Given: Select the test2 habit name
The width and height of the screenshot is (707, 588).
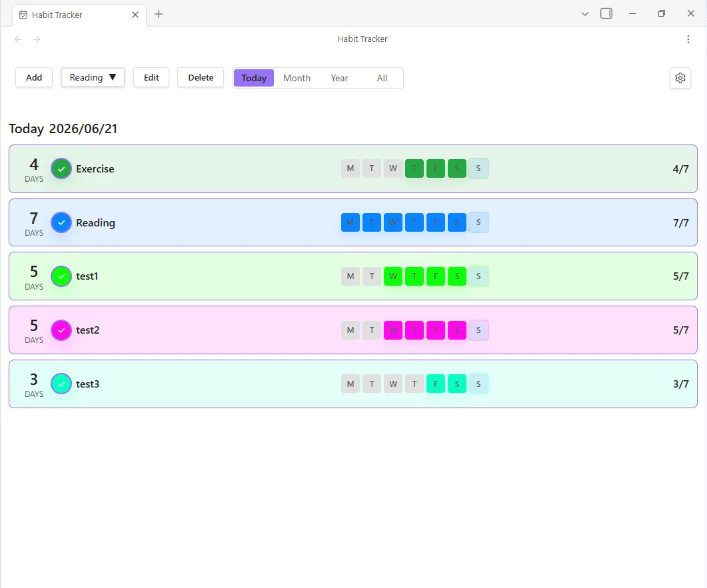Looking at the screenshot, I should pyautogui.click(x=87, y=330).
